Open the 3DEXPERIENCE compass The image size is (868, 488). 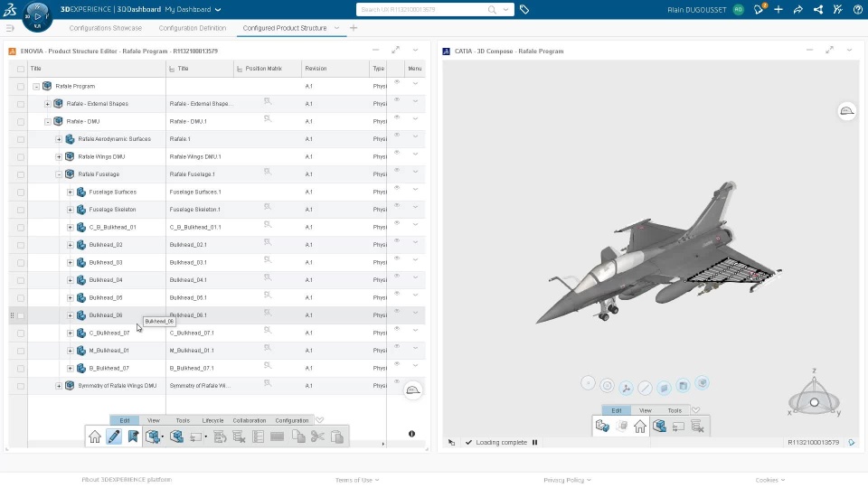37,16
